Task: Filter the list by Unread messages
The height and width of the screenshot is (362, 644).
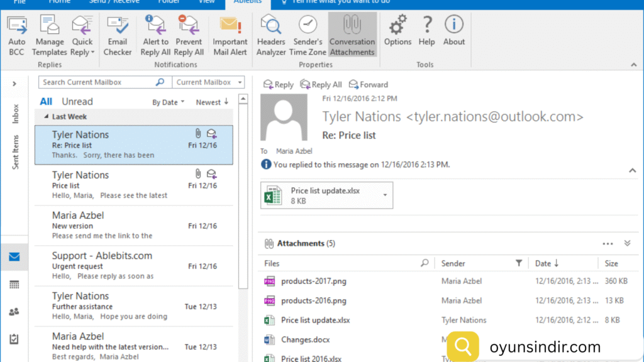Action: pos(77,102)
